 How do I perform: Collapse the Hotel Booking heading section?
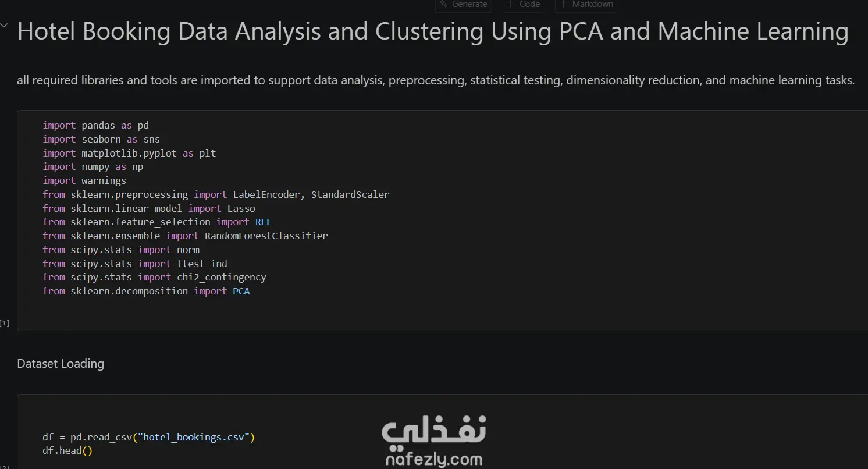5,26
